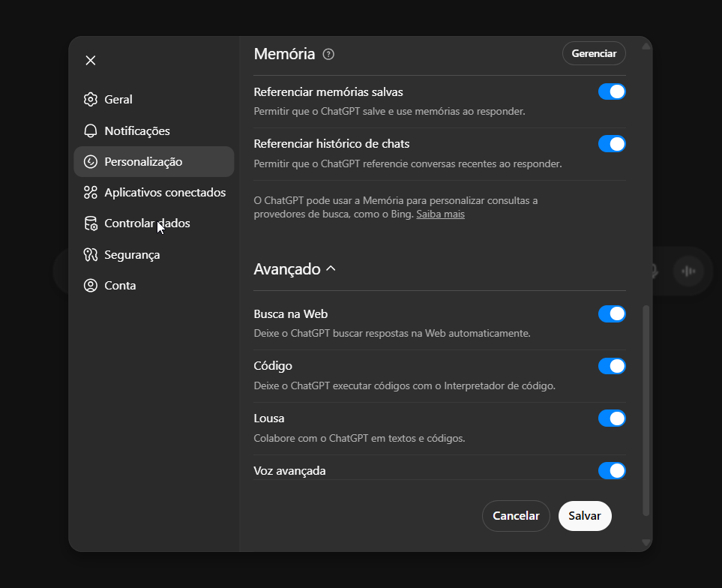Open the Saiba mais link

pos(440,213)
